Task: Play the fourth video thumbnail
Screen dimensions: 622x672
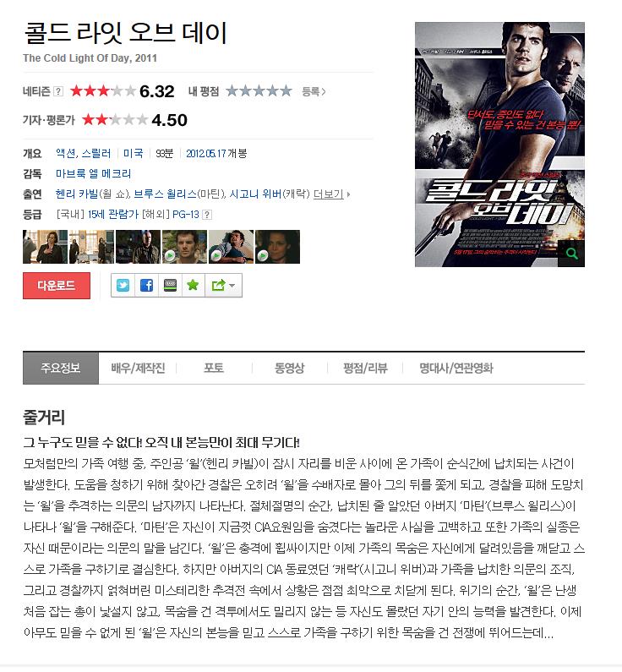Action: pos(184,247)
